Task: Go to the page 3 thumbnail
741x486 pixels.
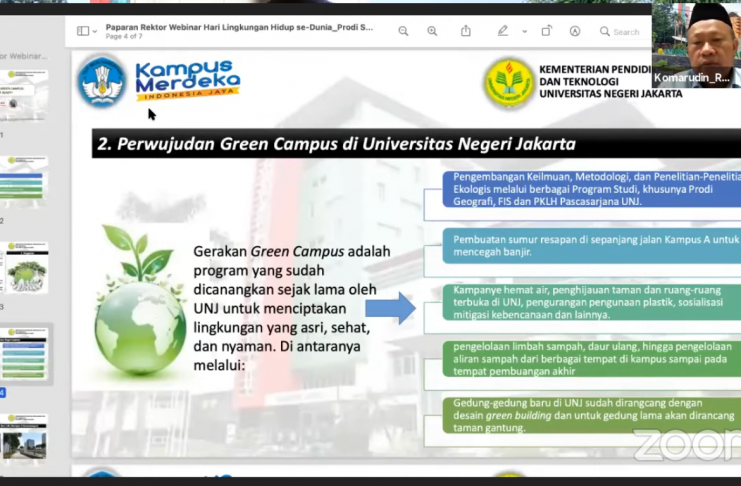Action: tap(25, 268)
